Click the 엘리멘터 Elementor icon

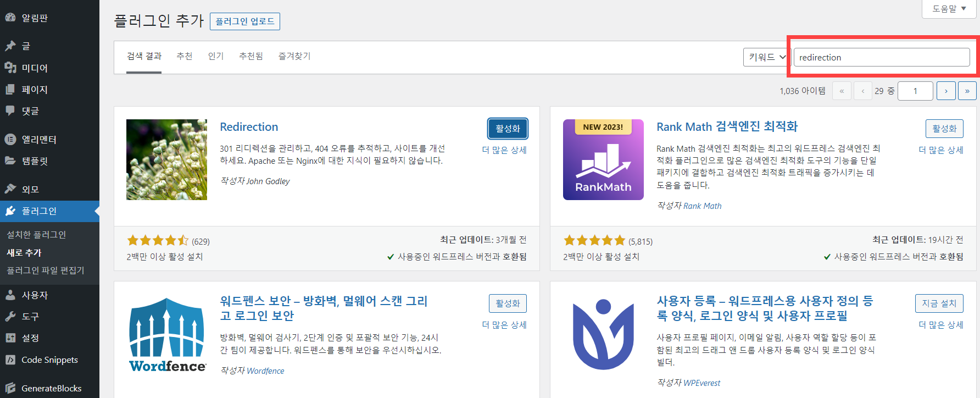tap(10, 139)
